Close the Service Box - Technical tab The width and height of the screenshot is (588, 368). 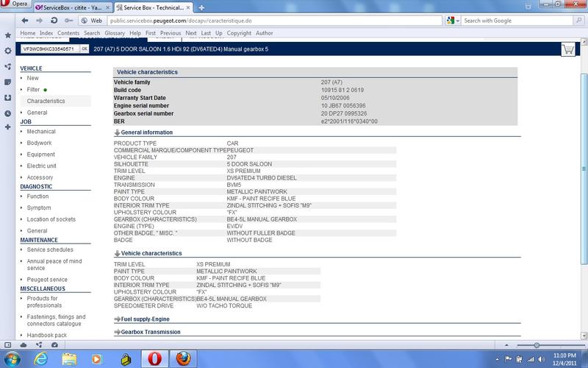click(x=188, y=7)
